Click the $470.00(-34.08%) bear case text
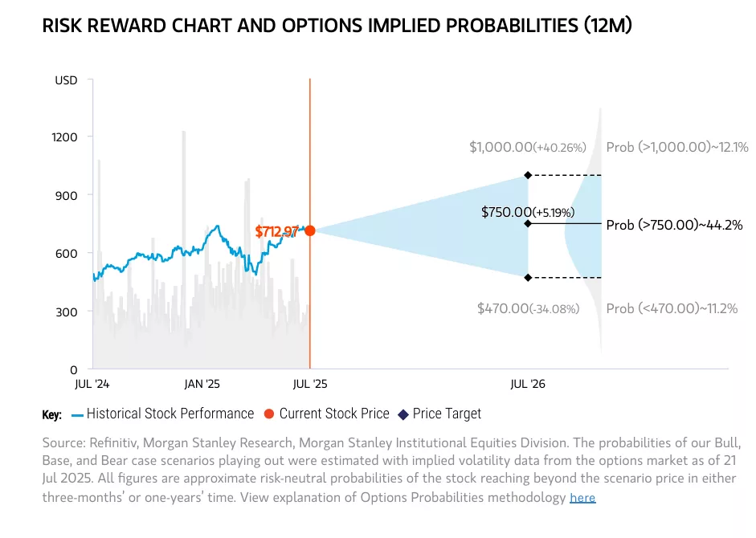 click(x=528, y=308)
